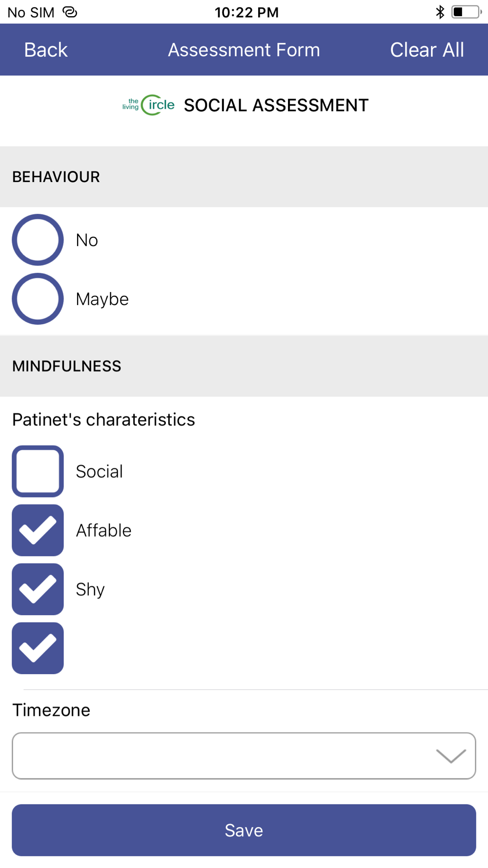Click inside the Timezone selection field
The height and width of the screenshot is (868, 488).
(x=244, y=756)
